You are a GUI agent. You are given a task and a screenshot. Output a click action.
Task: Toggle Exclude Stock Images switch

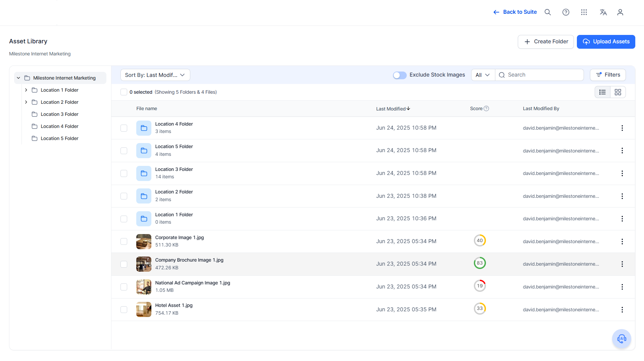pyautogui.click(x=400, y=75)
